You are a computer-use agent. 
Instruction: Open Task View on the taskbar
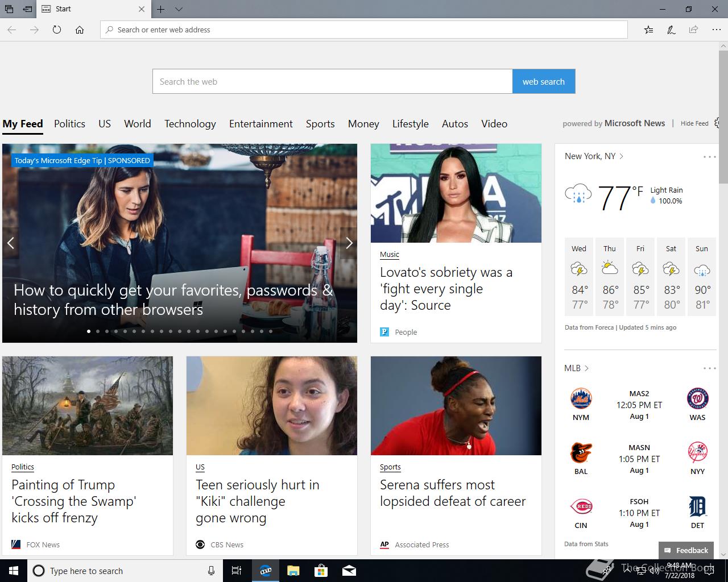click(x=237, y=571)
